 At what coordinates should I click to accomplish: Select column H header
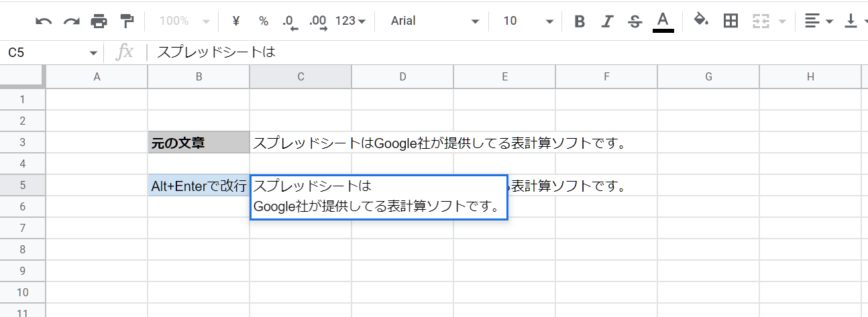point(811,77)
